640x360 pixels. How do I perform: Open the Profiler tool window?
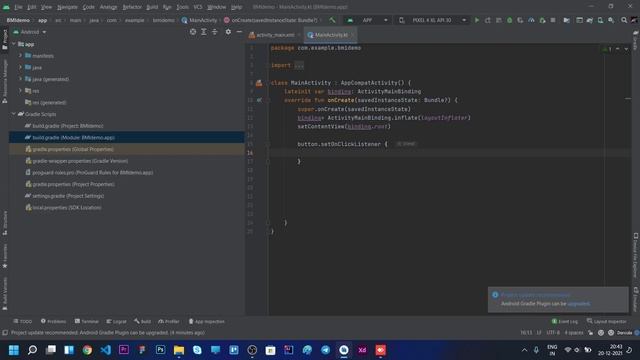[x=169, y=321]
